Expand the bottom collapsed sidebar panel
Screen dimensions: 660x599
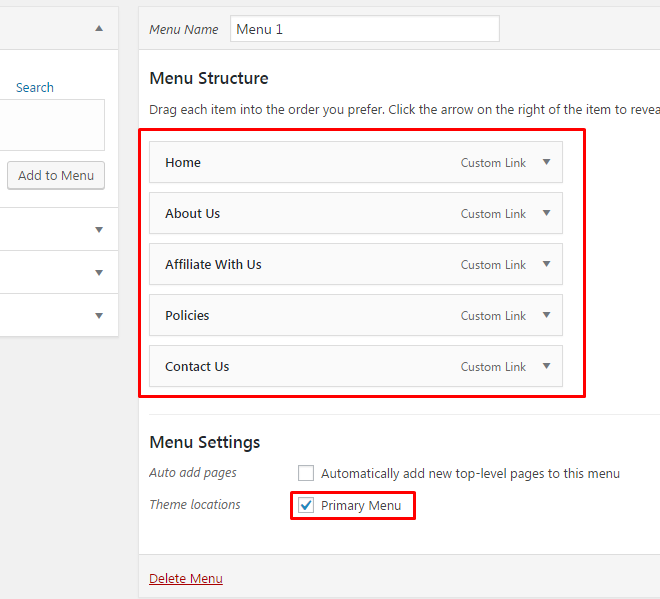tap(99, 315)
